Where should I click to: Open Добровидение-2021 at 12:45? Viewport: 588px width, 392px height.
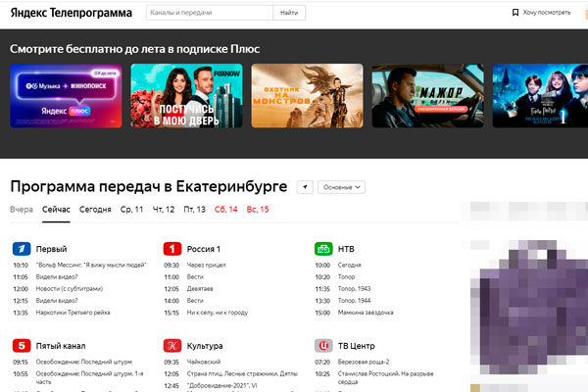click(222, 385)
